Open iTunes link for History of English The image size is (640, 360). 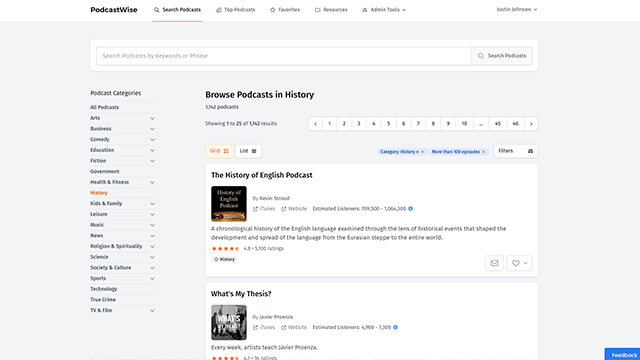click(x=264, y=209)
